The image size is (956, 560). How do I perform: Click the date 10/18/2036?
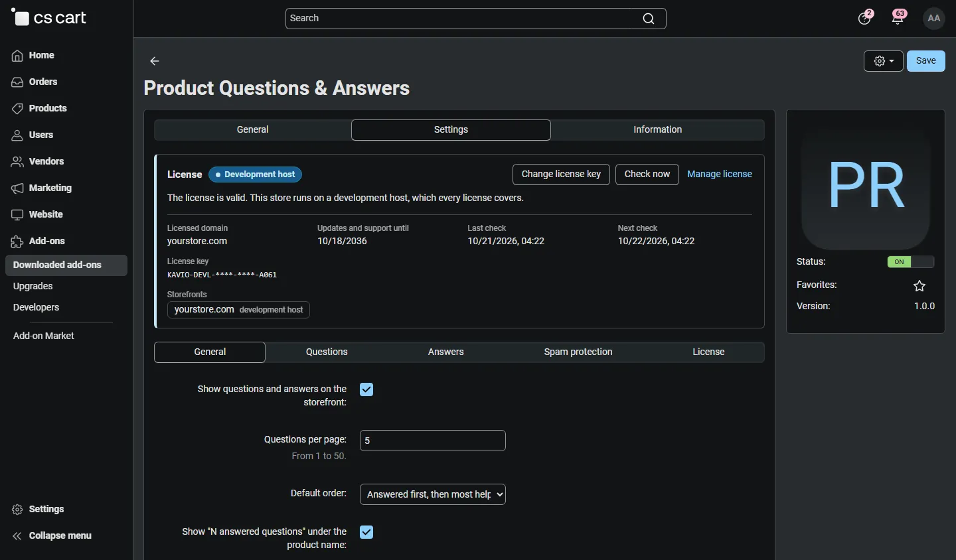pyautogui.click(x=342, y=242)
